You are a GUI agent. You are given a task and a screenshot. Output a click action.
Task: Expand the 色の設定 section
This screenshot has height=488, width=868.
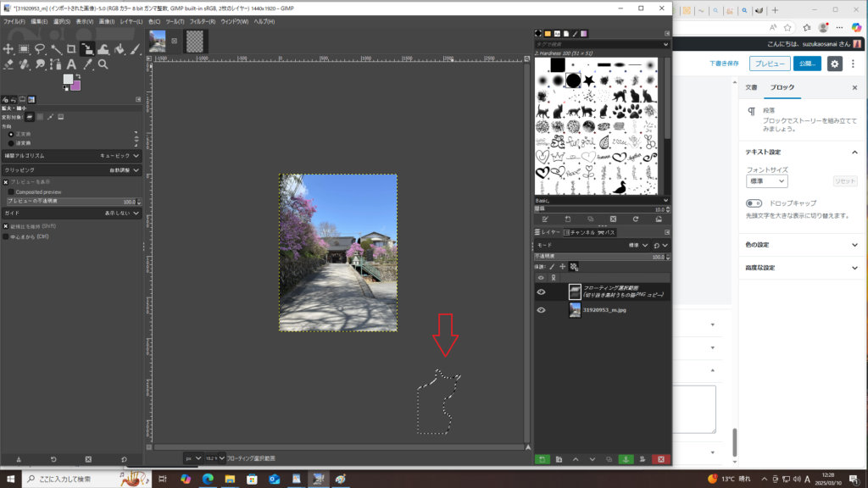pyautogui.click(x=800, y=245)
